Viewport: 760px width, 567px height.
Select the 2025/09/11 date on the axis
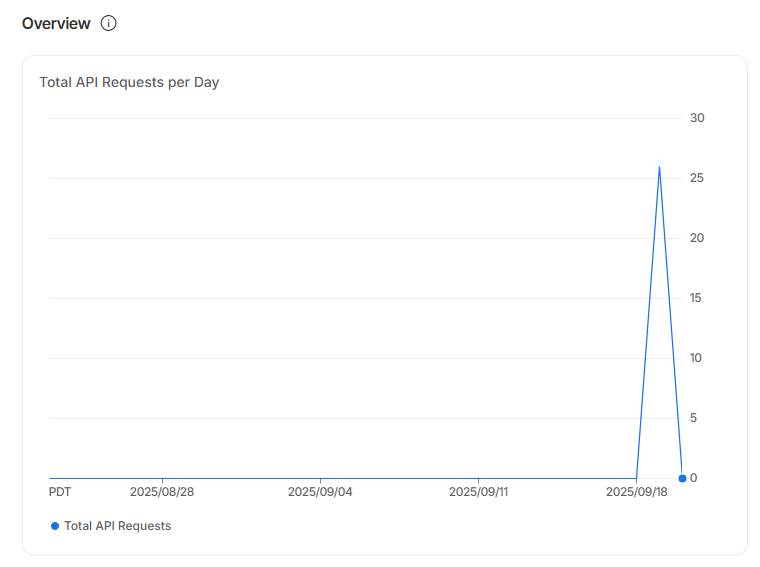coord(480,492)
